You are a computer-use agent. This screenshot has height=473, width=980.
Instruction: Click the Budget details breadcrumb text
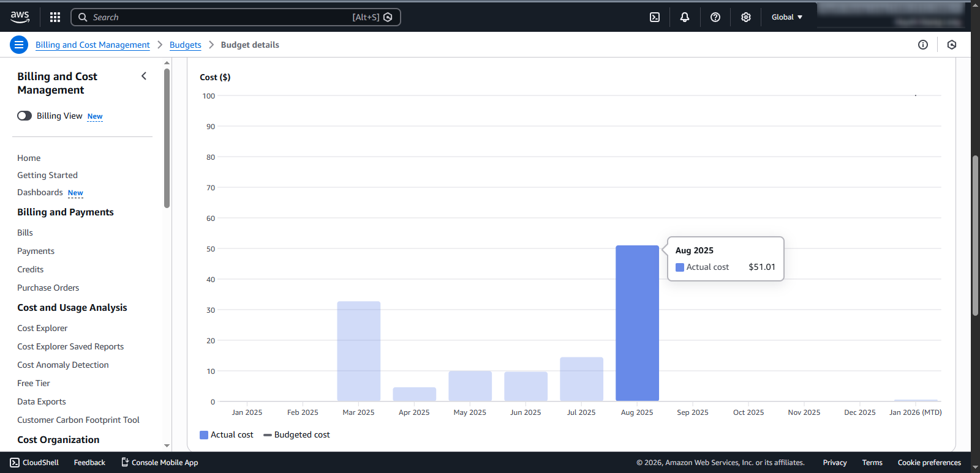click(250, 45)
